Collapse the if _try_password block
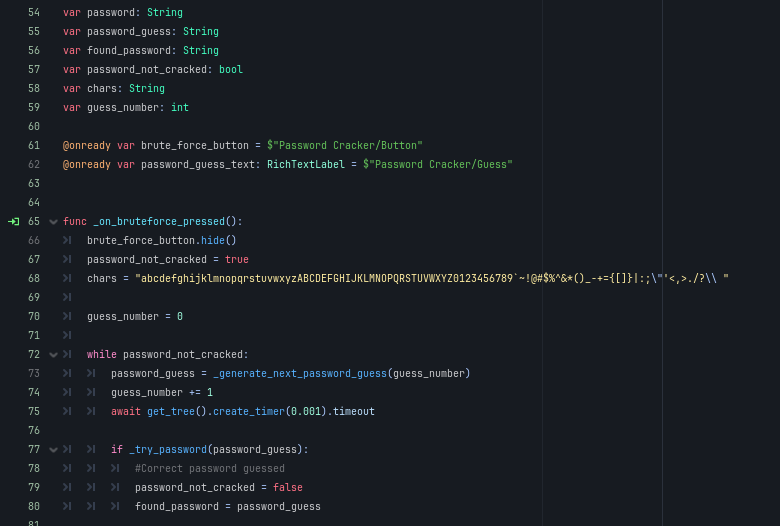Screen dimensions: 780x526 [53, 450]
